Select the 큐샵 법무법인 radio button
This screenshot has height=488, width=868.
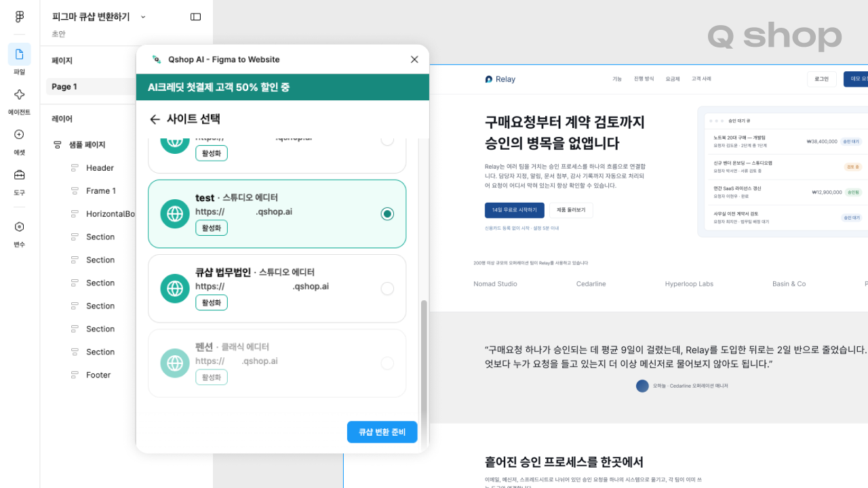pos(387,289)
